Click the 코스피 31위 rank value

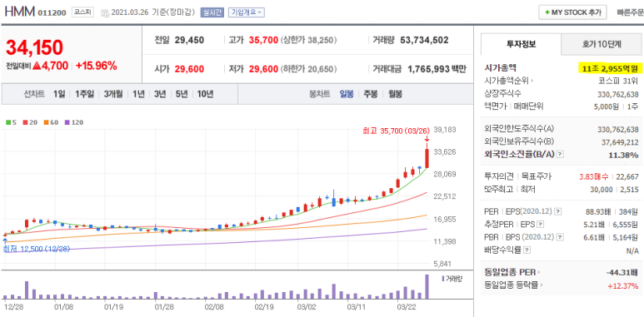click(x=618, y=81)
